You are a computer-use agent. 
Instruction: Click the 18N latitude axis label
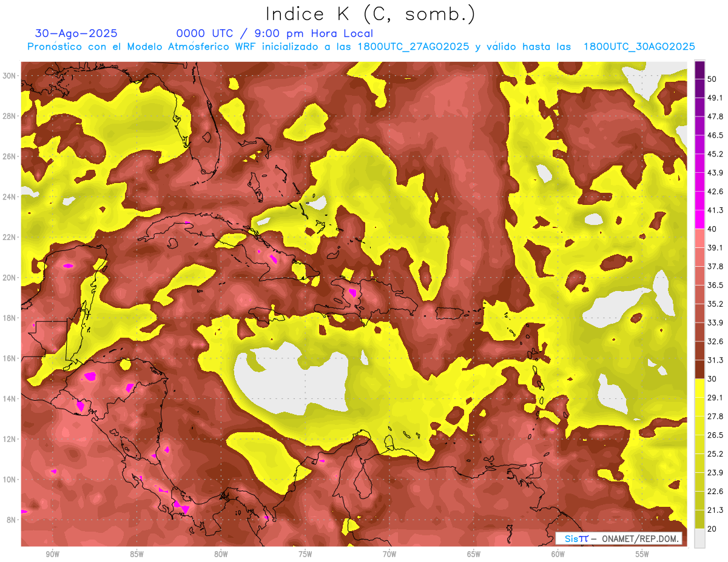point(9,318)
